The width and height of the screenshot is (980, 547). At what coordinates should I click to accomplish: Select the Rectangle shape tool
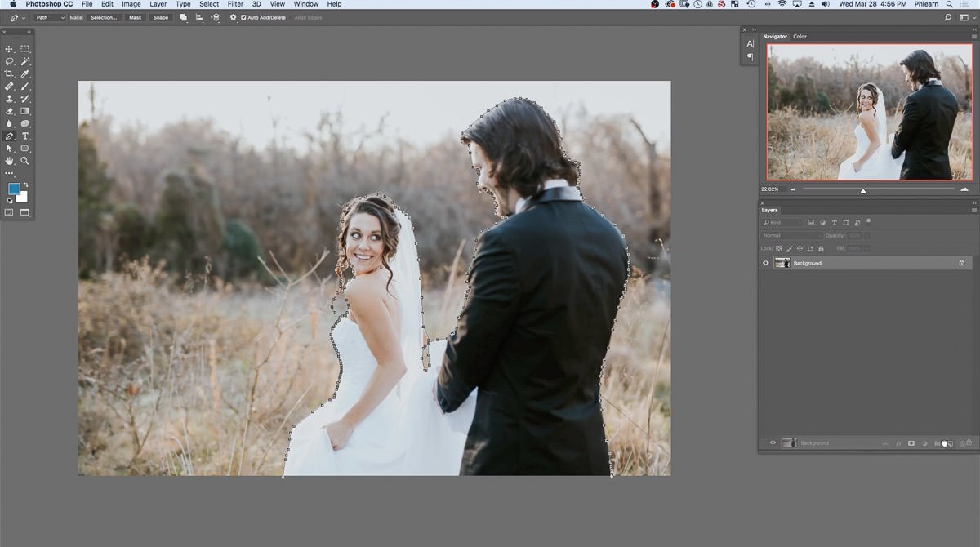25,149
